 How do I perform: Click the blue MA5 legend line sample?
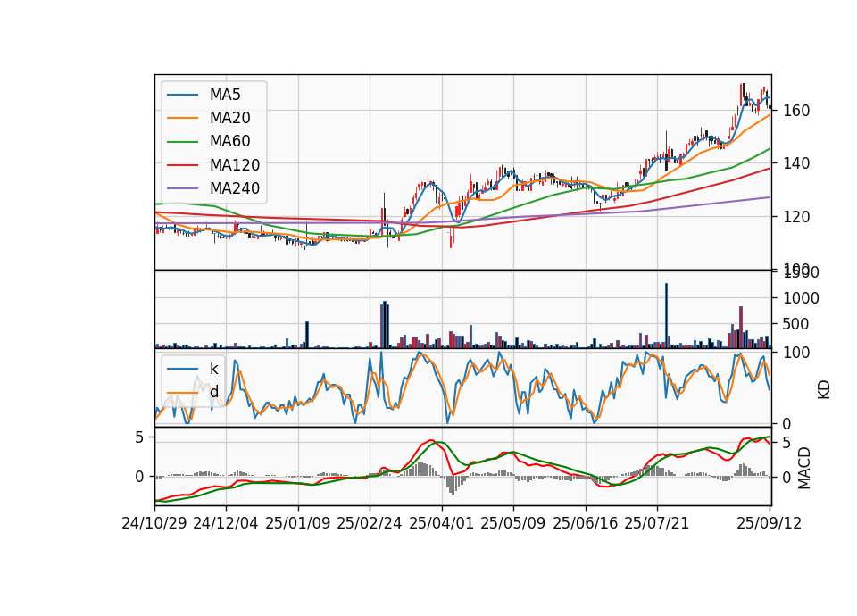pos(182,95)
